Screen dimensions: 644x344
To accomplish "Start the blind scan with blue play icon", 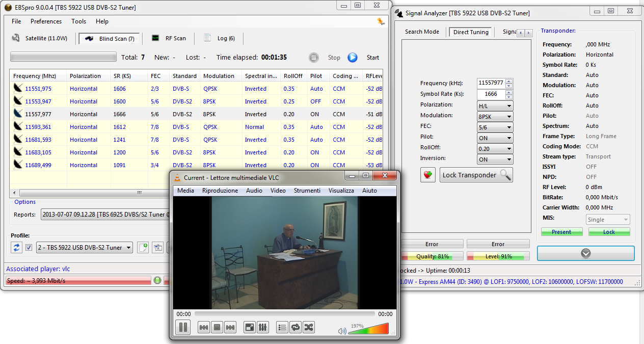I will [353, 58].
